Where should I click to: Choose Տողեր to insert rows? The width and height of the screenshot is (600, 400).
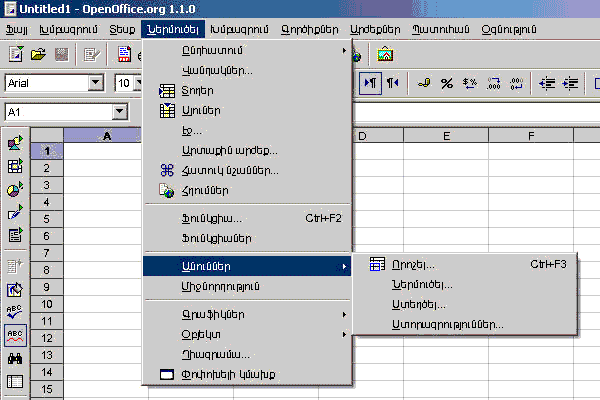pos(247,91)
